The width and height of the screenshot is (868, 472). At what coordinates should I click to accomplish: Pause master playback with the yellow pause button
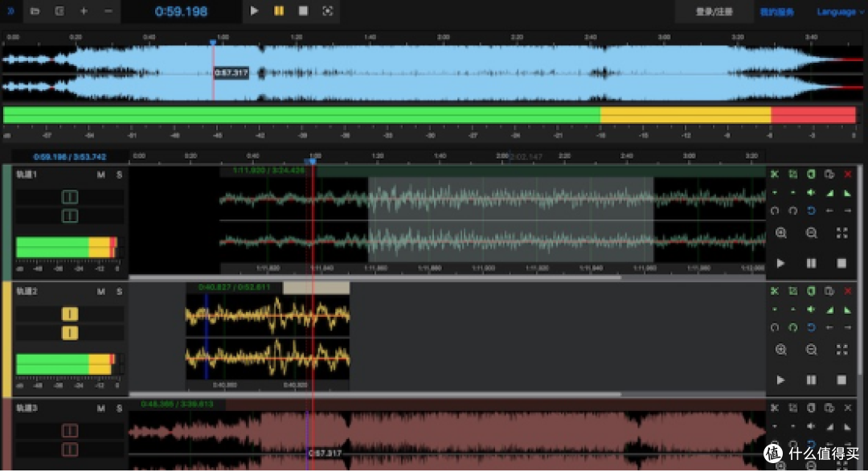tap(279, 11)
